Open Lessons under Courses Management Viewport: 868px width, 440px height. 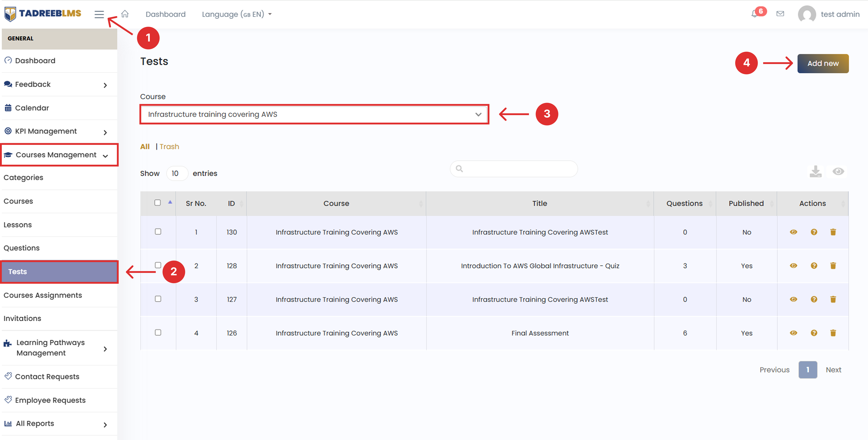[x=59, y=225]
